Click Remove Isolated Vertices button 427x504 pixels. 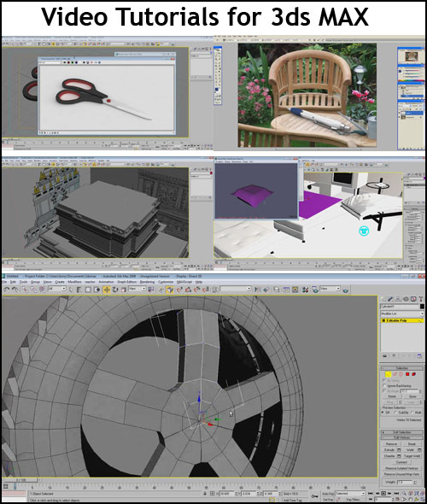pyautogui.click(x=402, y=468)
